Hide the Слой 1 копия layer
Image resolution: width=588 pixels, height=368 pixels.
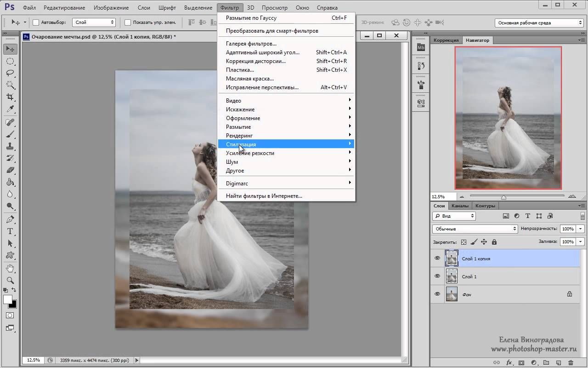pyautogui.click(x=437, y=259)
